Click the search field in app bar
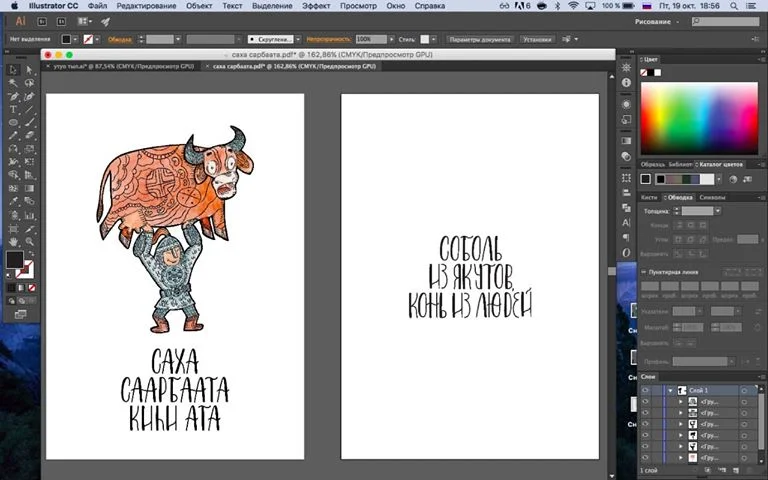The height and width of the screenshot is (480, 768). [725, 22]
